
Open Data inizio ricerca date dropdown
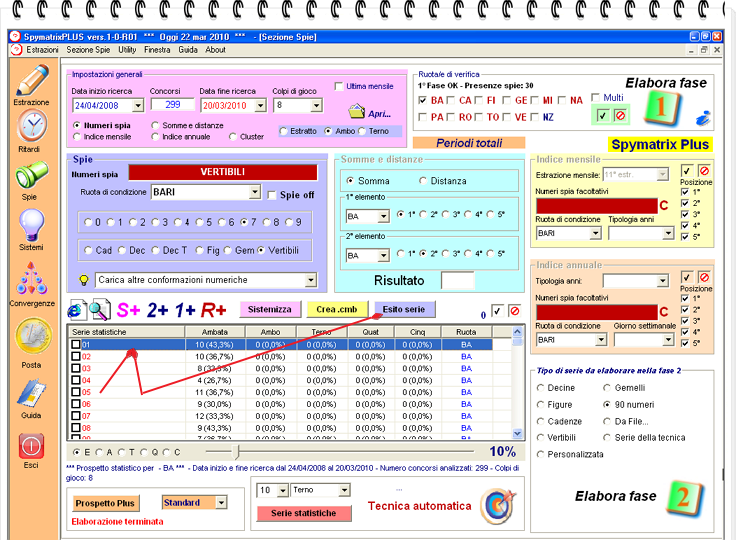coord(138,105)
